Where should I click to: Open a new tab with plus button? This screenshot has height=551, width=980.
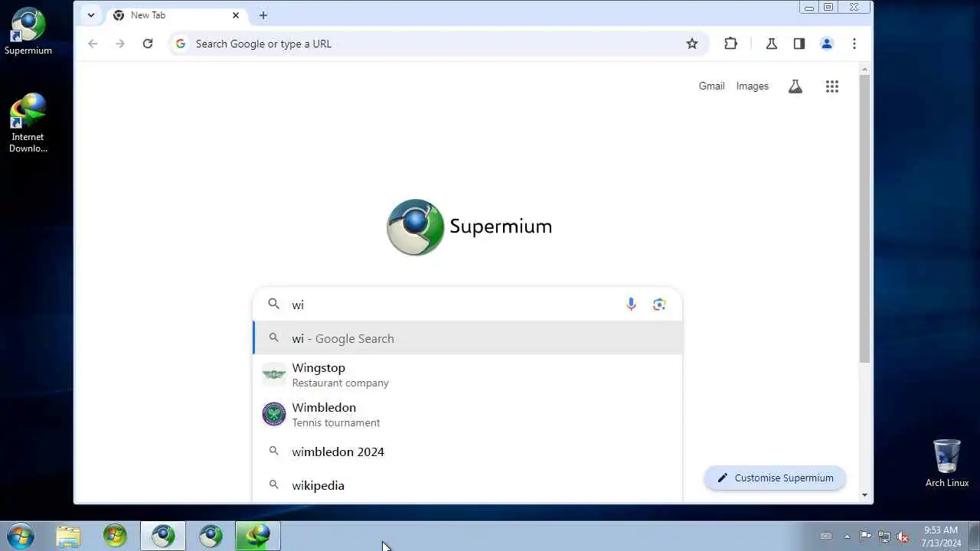[x=263, y=15]
